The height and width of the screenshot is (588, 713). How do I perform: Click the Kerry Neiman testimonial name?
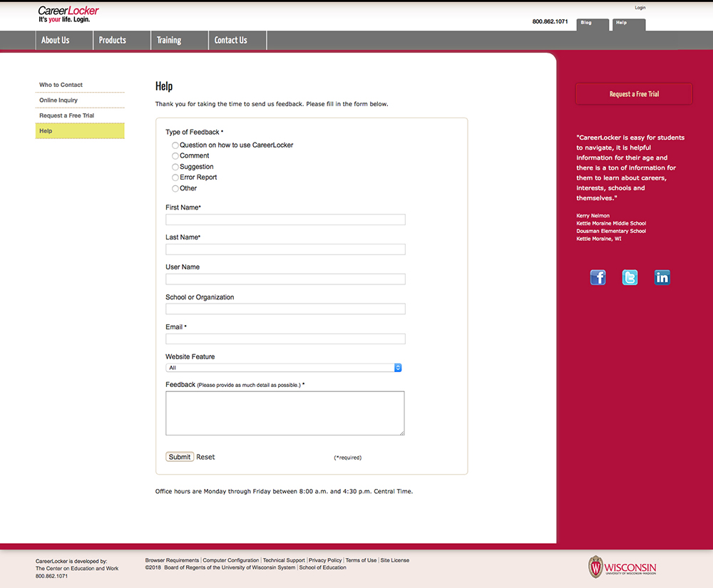point(593,216)
